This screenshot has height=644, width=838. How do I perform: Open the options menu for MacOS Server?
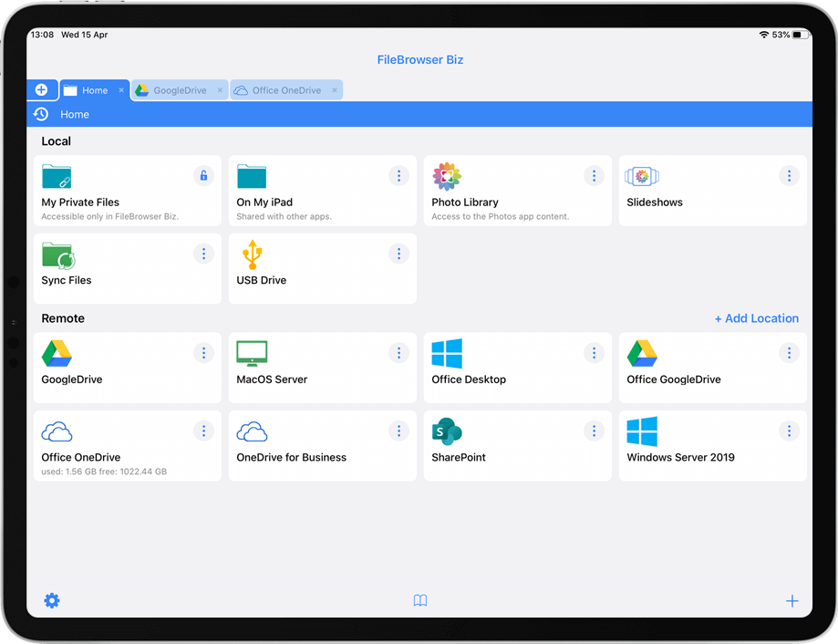pyautogui.click(x=398, y=353)
